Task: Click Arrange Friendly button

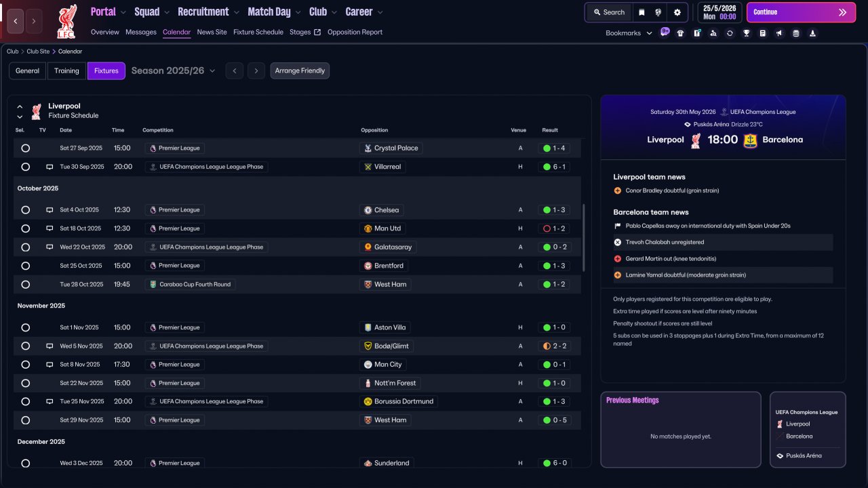Action: [x=300, y=70]
